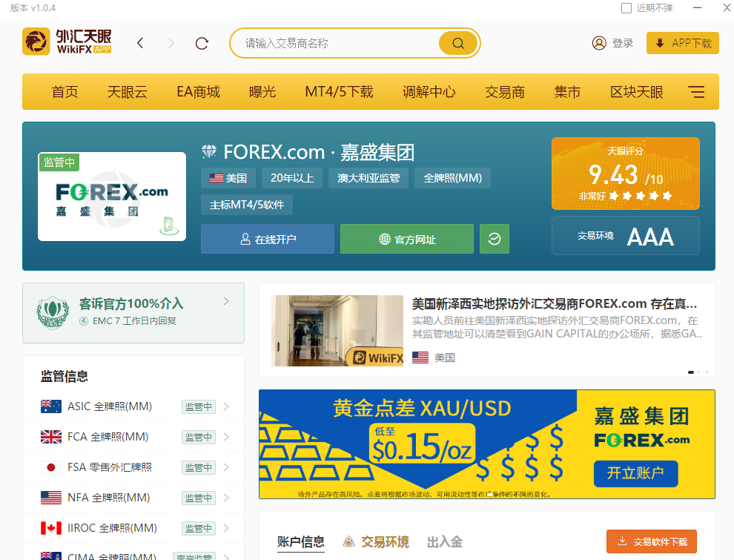This screenshot has width=734, height=560.
Task: Open the hamburger menu in navigation bar
Action: (696, 92)
